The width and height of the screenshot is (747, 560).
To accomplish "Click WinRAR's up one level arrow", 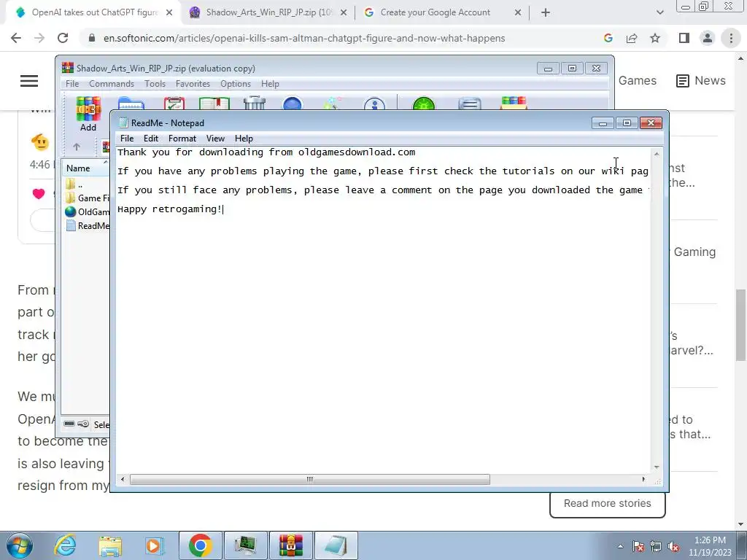I will pyautogui.click(x=77, y=147).
